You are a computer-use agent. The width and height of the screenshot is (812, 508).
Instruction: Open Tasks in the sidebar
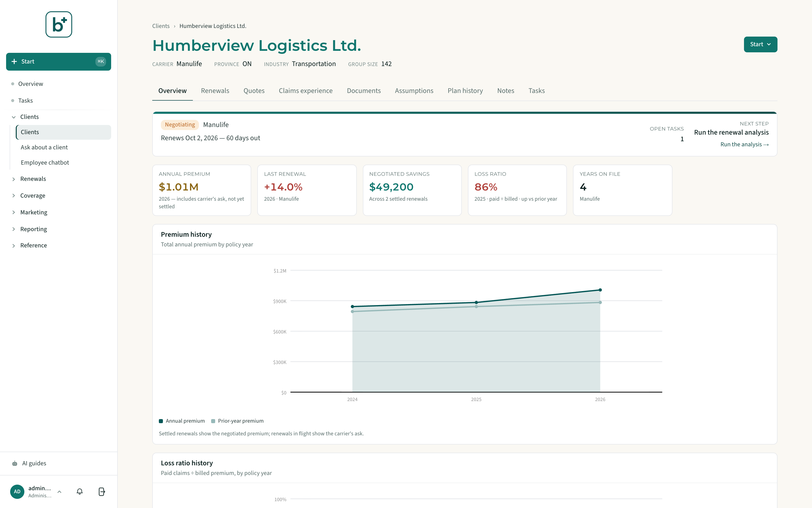pos(58,101)
